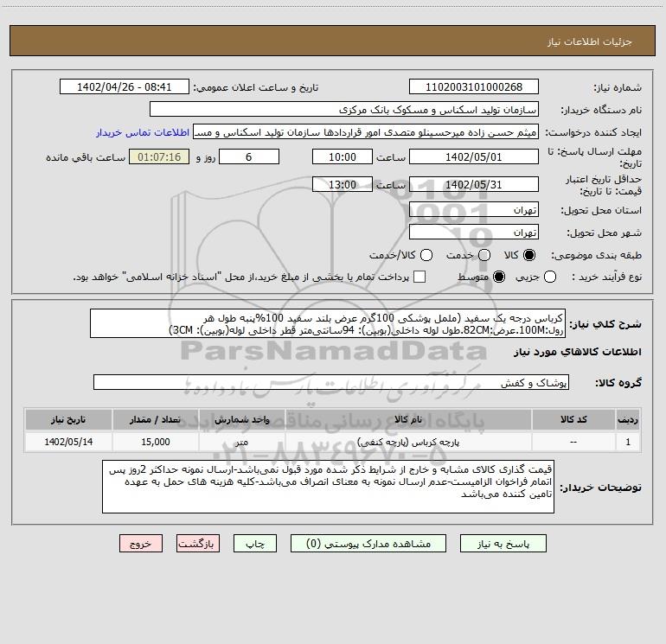
Task: Click the remaining days field showing 6
Action: 249,156
